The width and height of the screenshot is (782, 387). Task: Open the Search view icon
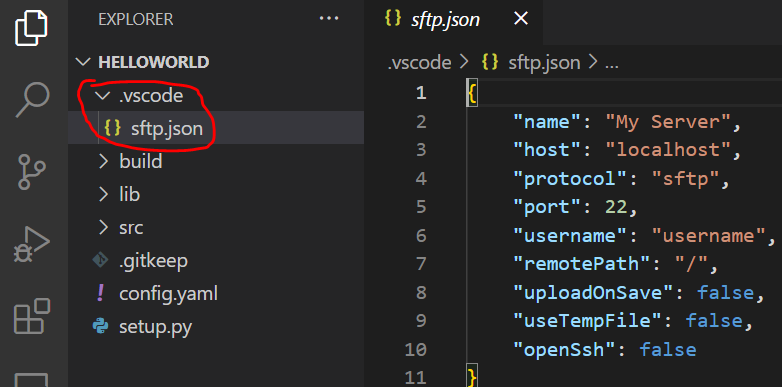tap(33, 100)
